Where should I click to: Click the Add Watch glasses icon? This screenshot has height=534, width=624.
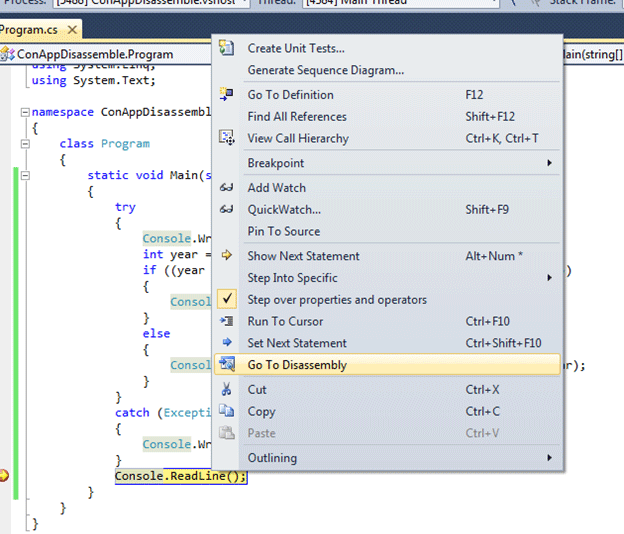pos(226,187)
